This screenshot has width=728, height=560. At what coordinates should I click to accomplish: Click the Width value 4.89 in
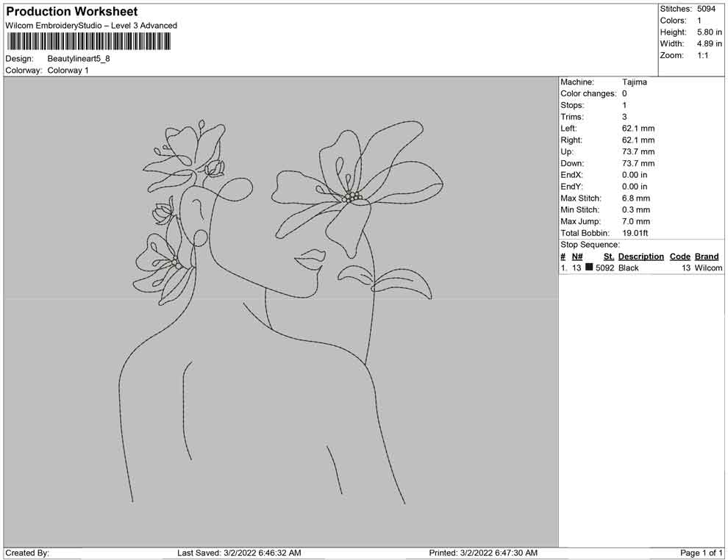click(710, 43)
